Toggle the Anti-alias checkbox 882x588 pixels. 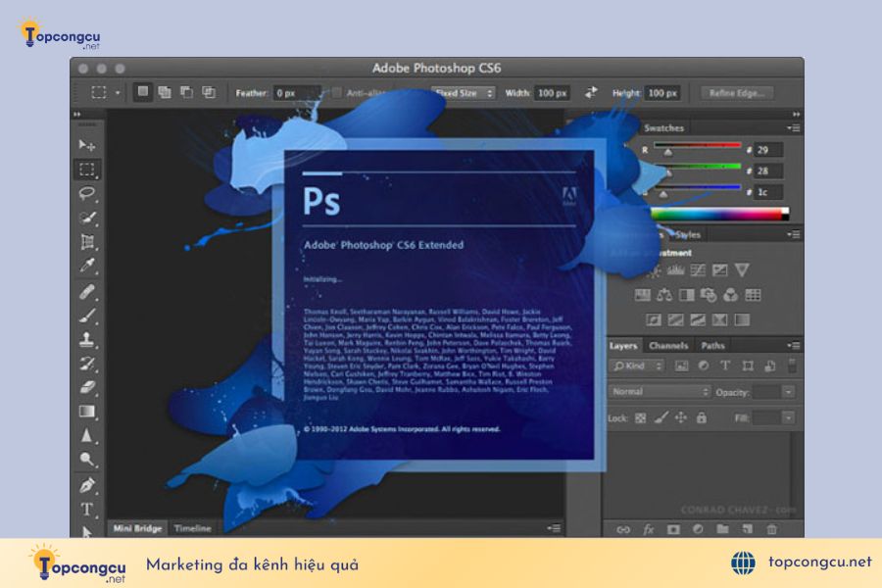[x=337, y=93]
